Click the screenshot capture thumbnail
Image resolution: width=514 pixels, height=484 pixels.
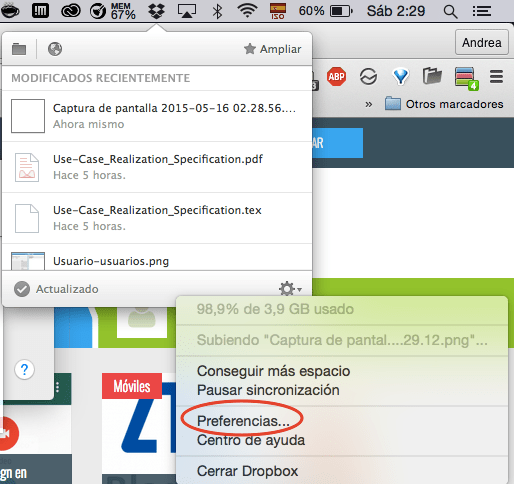click(x=28, y=116)
